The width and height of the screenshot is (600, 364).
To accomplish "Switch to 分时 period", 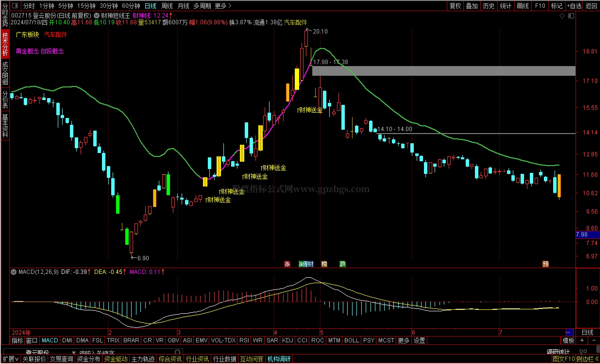I will click(29, 6).
